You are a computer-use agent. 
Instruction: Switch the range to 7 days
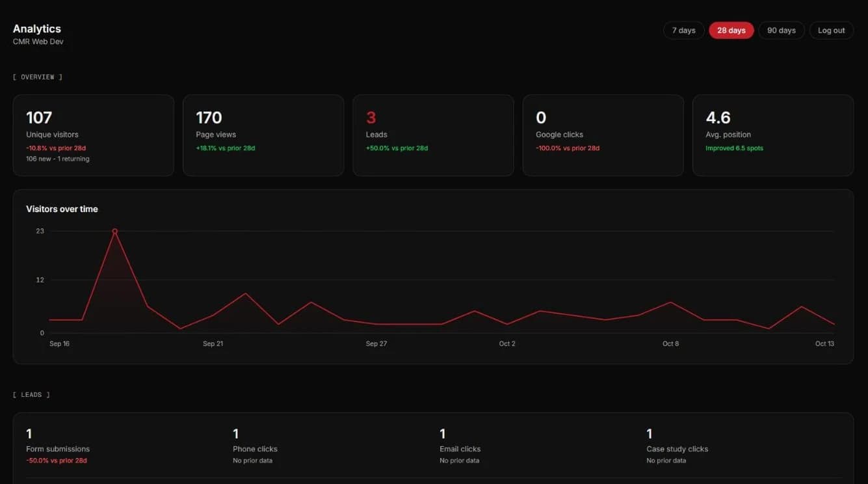(683, 31)
